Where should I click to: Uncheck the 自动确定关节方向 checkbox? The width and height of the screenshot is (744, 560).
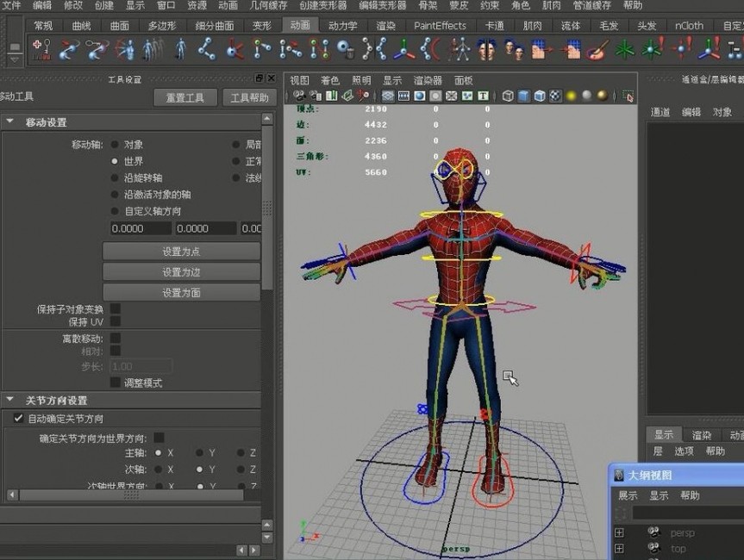[x=18, y=418]
